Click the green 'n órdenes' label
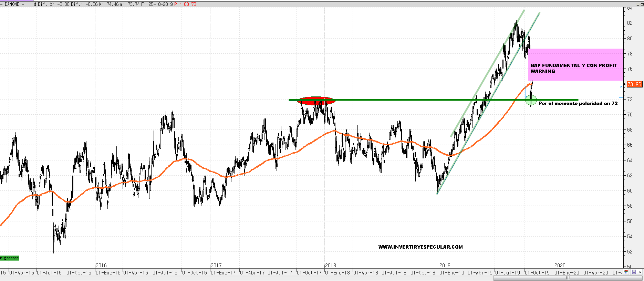Screen dimensions: 644x281 (x=10, y=258)
